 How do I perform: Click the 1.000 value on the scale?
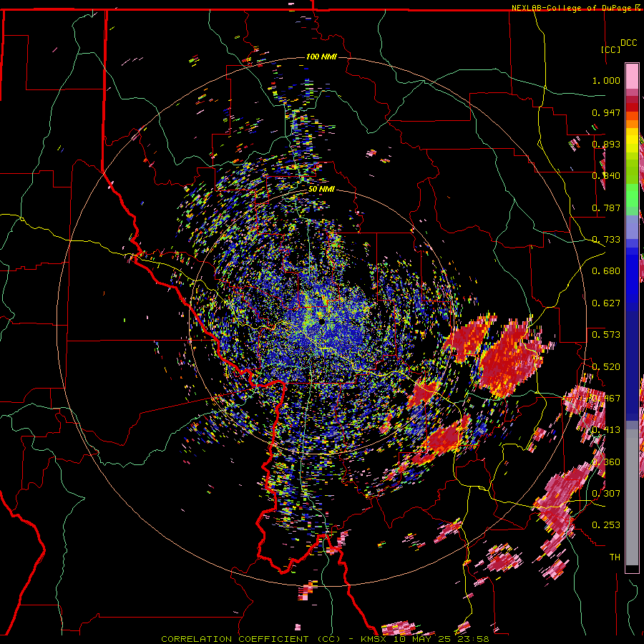[x=606, y=80]
